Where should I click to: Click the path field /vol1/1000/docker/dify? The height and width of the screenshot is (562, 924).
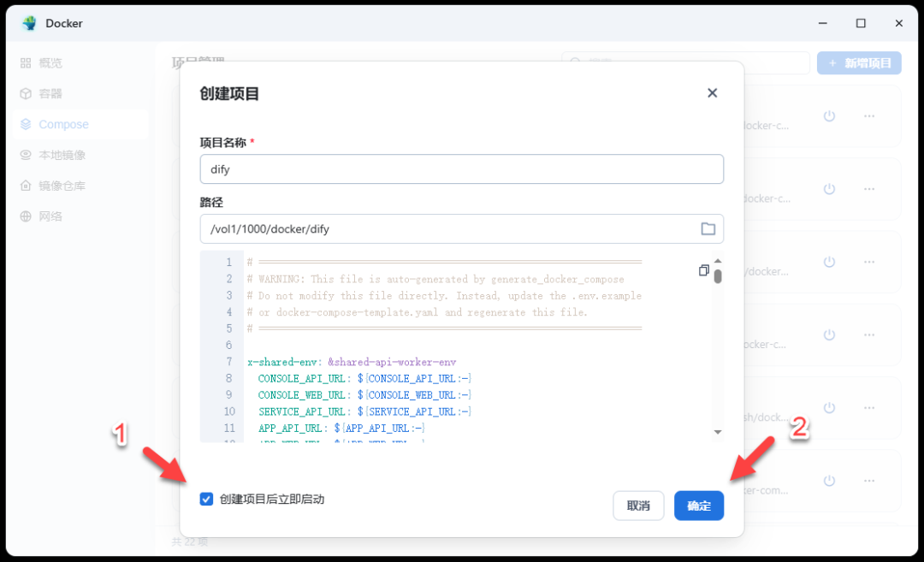point(461,228)
